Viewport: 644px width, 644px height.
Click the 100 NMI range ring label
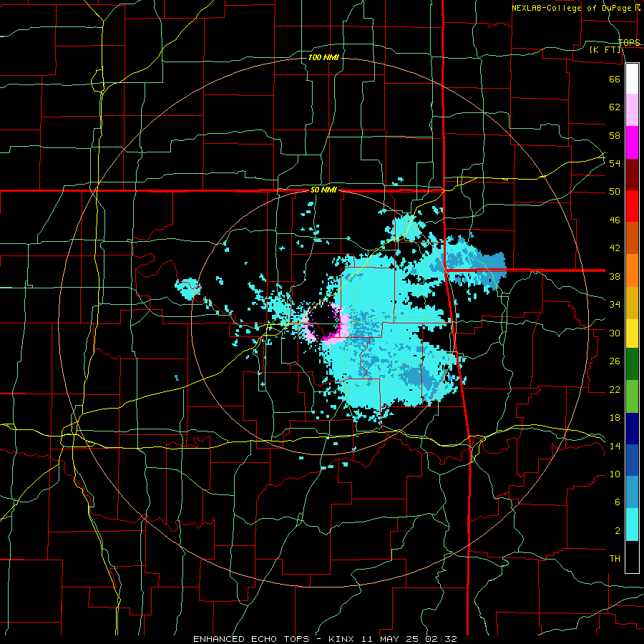pos(323,57)
